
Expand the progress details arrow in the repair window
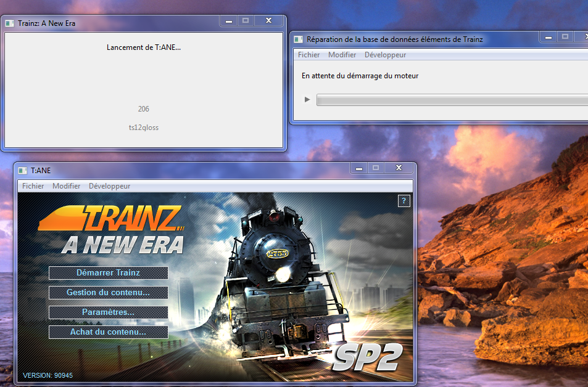pos(307,99)
